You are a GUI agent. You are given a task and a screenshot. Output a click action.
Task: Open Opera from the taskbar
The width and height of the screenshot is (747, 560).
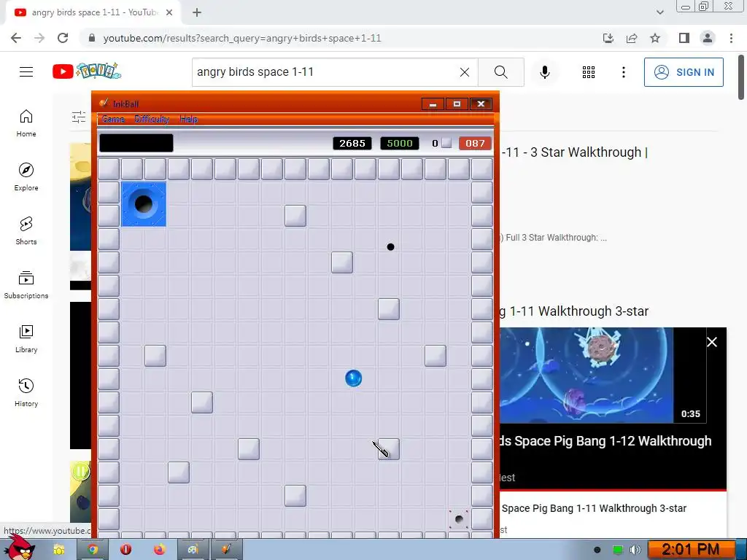point(125,550)
